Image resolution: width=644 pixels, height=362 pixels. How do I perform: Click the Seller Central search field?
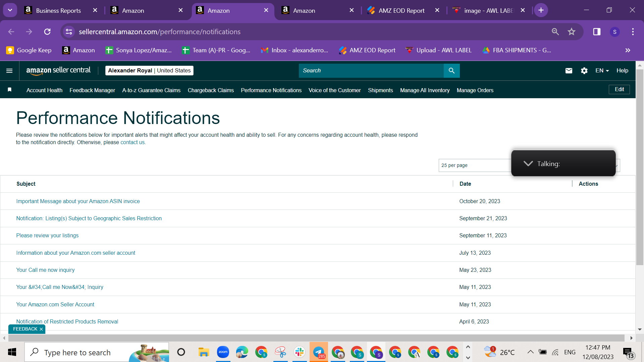pyautogui.click(x=371, y=71)
